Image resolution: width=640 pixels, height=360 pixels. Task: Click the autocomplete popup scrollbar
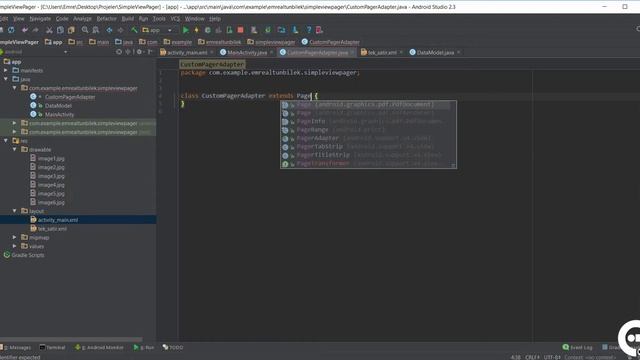[453, 135]
